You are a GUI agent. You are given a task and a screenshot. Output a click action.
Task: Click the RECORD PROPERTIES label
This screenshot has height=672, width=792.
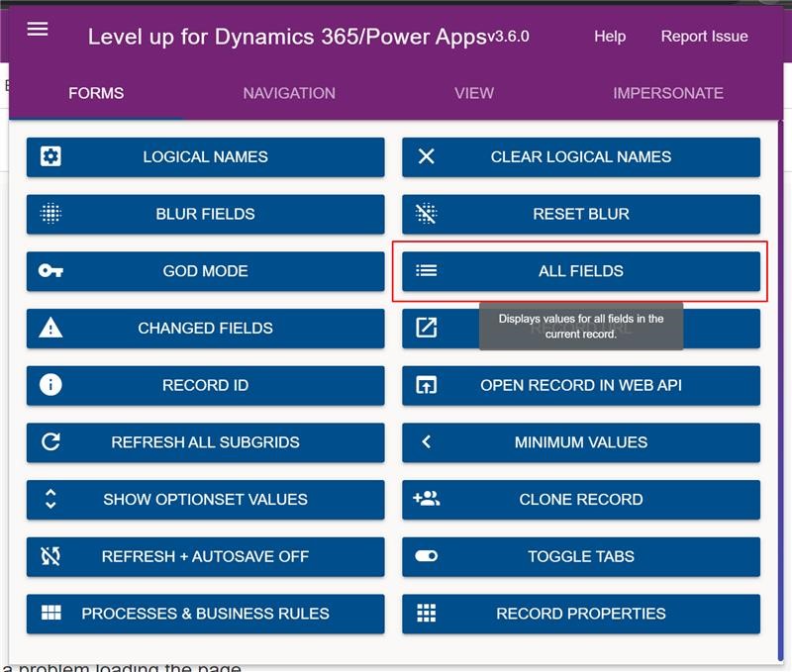(x=581, y=613)
